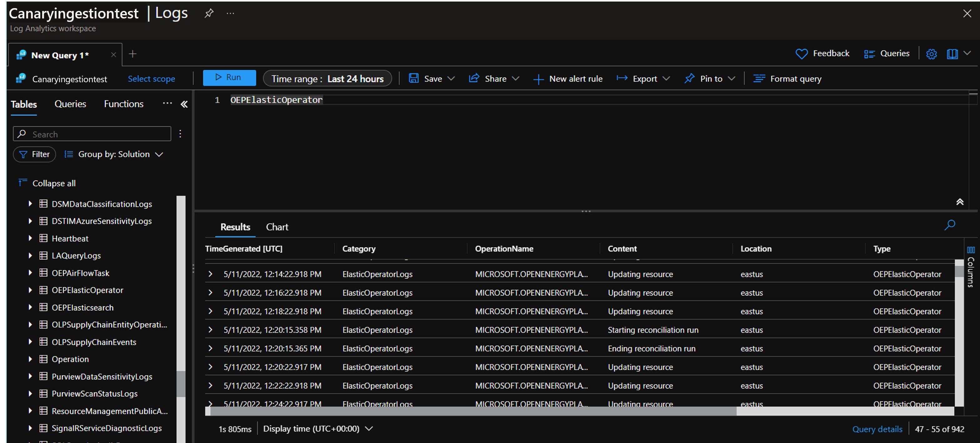
Task: Expand the first result row details
Action: [x=210, y=274]
